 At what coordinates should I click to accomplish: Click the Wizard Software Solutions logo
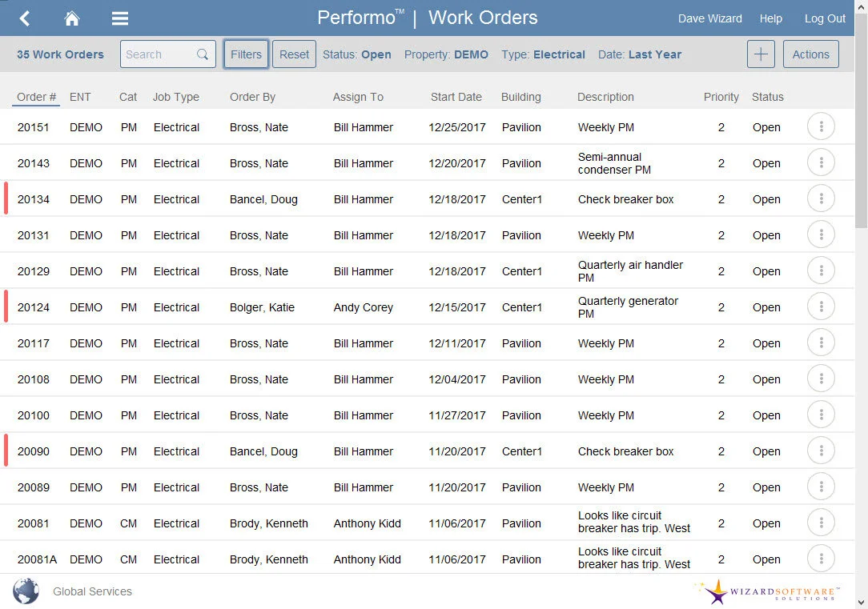pyautogui.click(x=766, y=592)
